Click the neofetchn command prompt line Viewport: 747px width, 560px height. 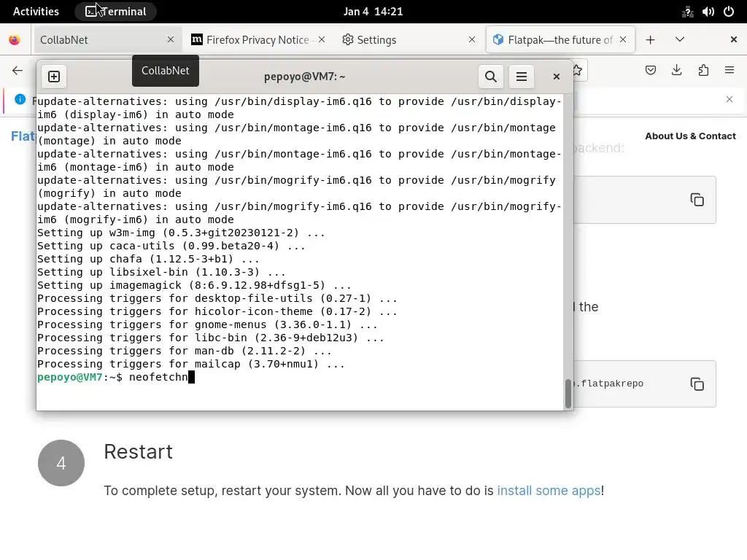(116, 377)
